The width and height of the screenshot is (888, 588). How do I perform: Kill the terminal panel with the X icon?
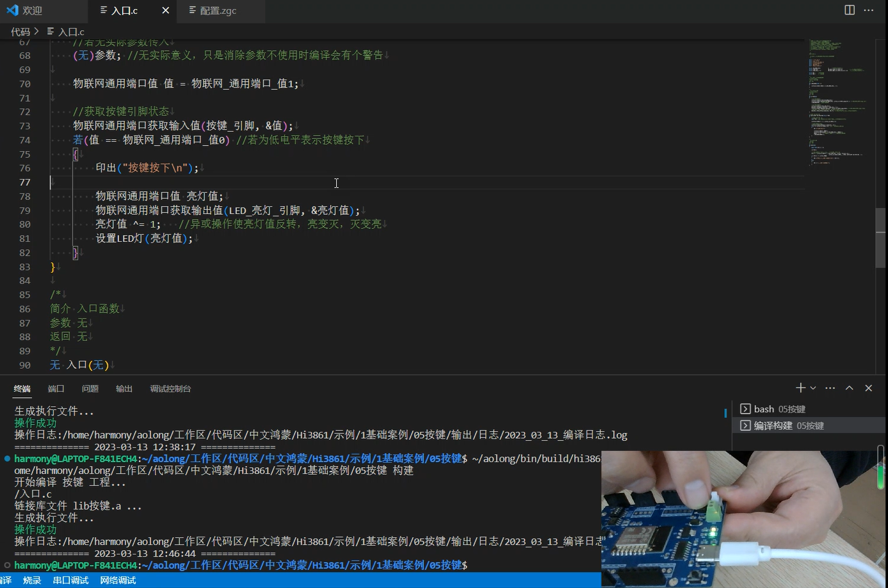click(868, 387)
